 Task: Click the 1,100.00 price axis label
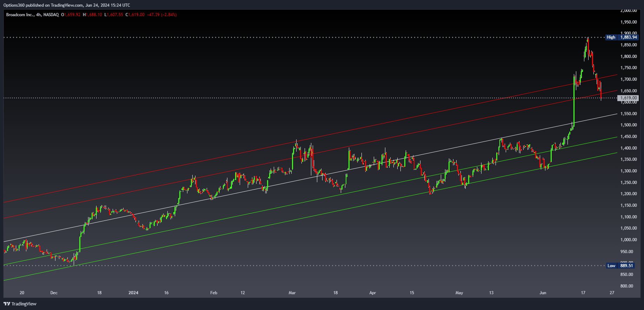629,217
